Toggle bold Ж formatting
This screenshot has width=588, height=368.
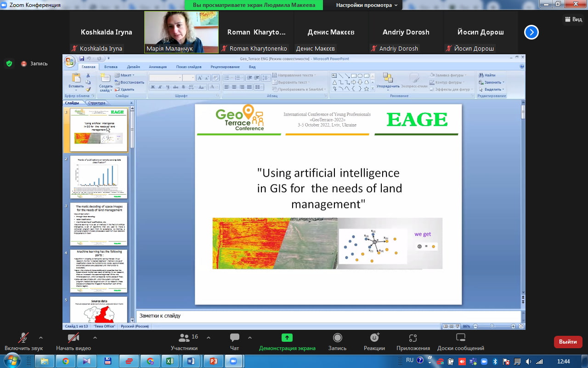click(x=153, y=87)
